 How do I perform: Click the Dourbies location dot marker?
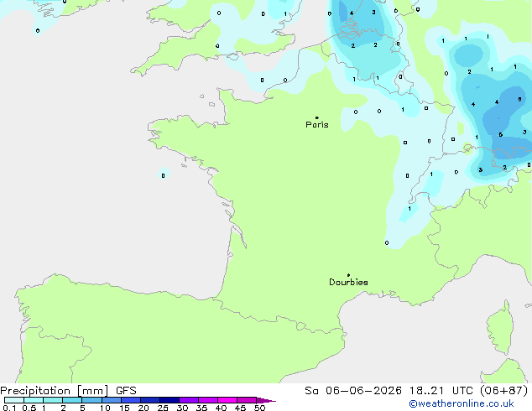348,275
